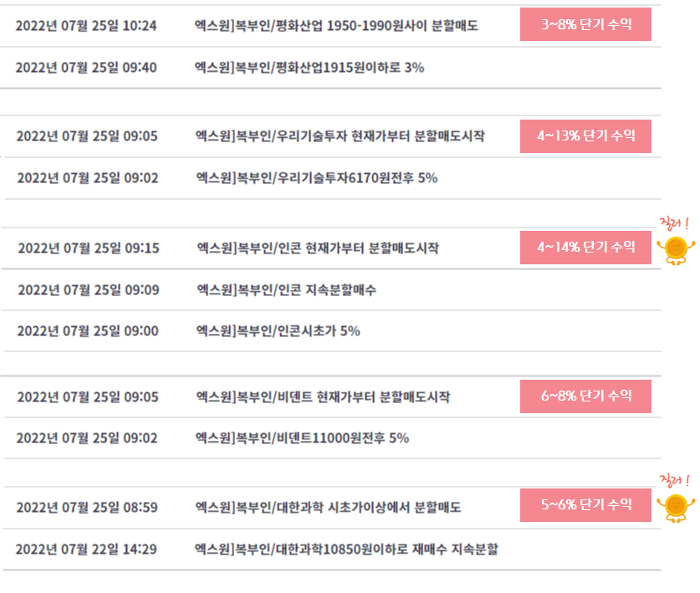
Task: Open 대한과학10850원이하로 재매수 지속분할 post
Action: pyautogui.click(x=346, y=550)
